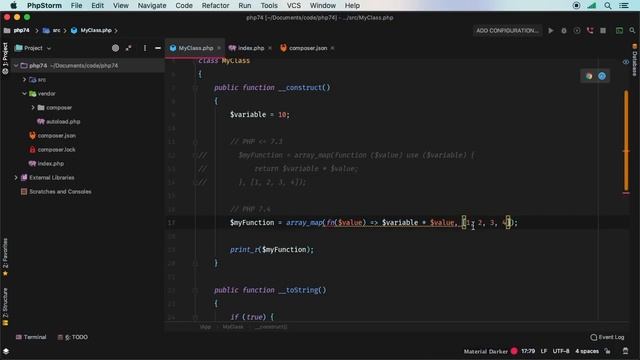Image resolution: width=640 pixels, height=360 pixels.
Task: Click the locate/scroll-from-source target icon
Action: [116, 48]
